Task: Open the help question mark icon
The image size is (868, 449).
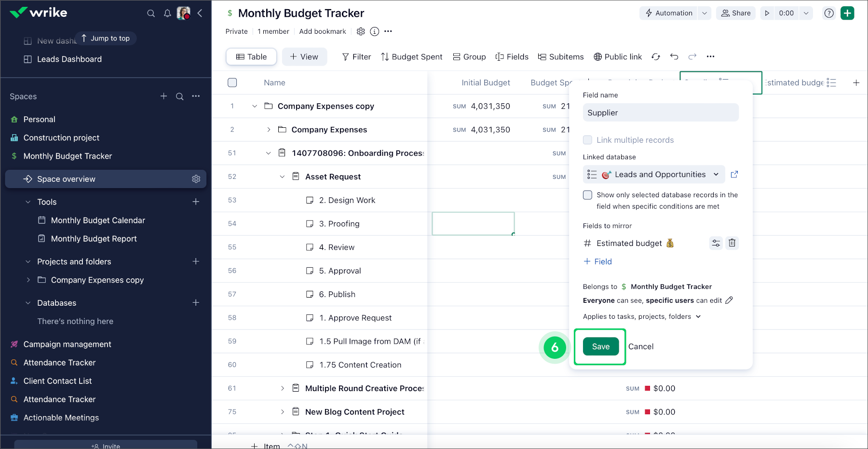Action: pyautogui.click(x=828, y=14)
